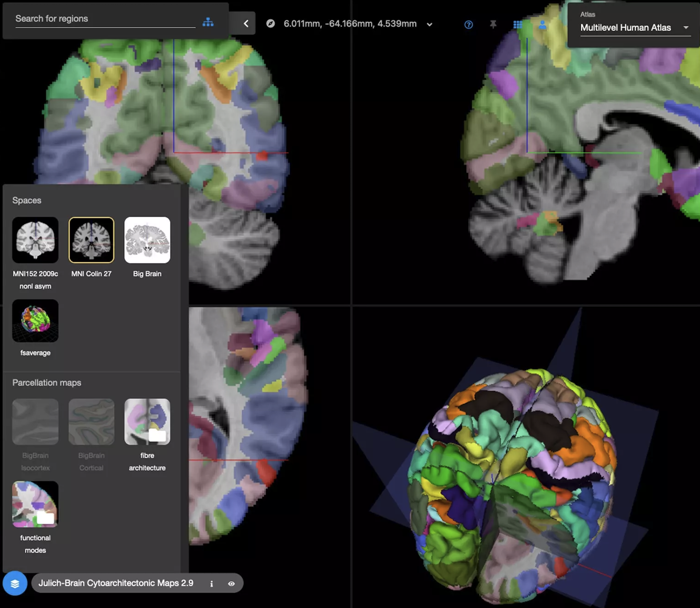
Task: Open the Multilevel Human Atlas dropdown
Action: point(635,28)
